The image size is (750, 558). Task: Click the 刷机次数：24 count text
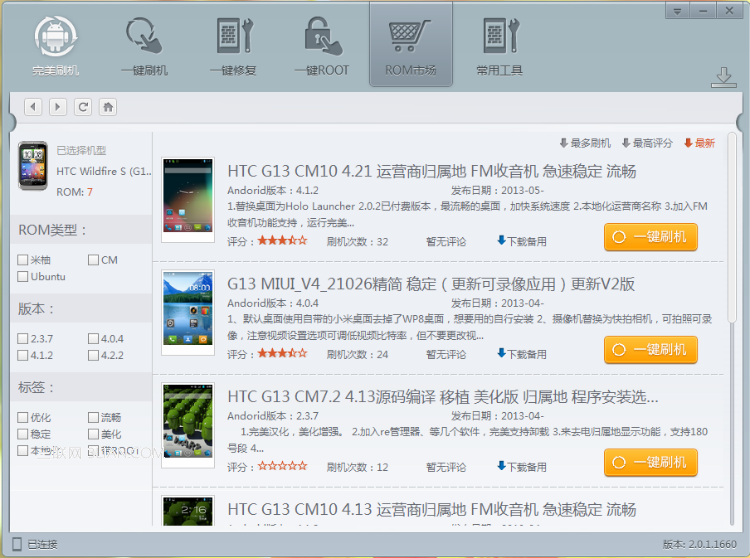tap(357, 354)
